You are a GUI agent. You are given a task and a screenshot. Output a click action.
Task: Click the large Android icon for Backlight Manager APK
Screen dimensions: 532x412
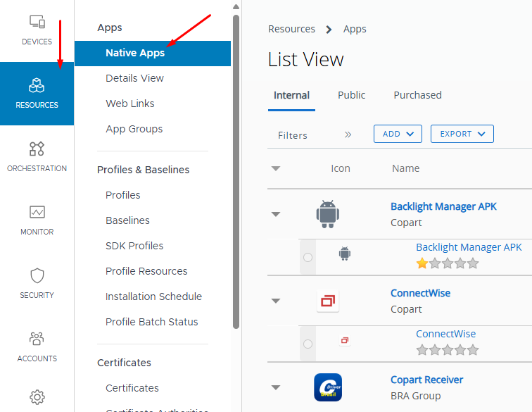[328, 214]
